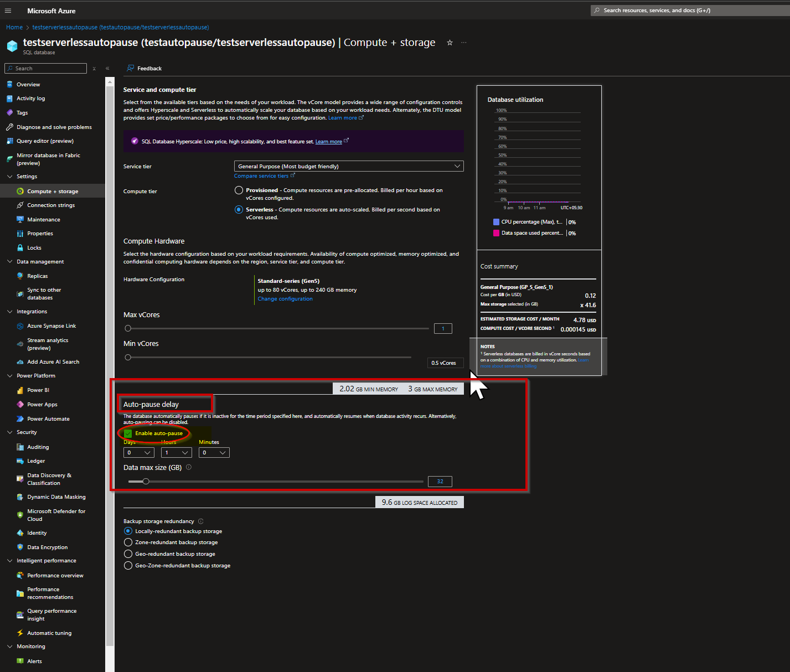790x672 pixels.
Task: Click the Power Apps icon
Action: tap(20, 405)
